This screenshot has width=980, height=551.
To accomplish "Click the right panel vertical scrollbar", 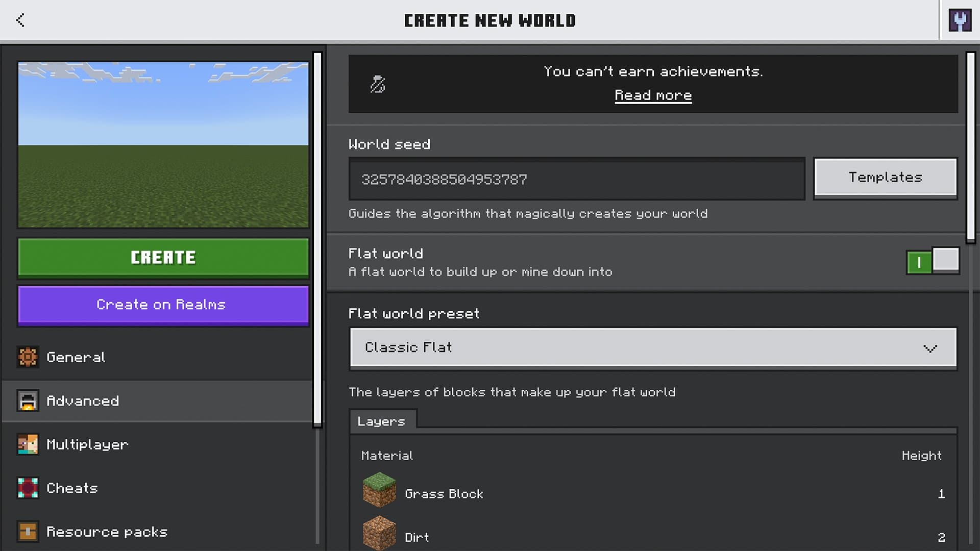I will click(971, 148).
